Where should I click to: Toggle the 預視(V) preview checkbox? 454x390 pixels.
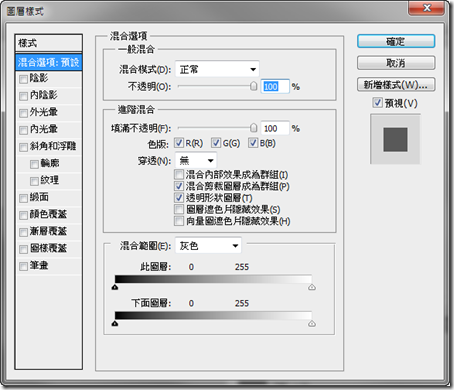(377, 103)
